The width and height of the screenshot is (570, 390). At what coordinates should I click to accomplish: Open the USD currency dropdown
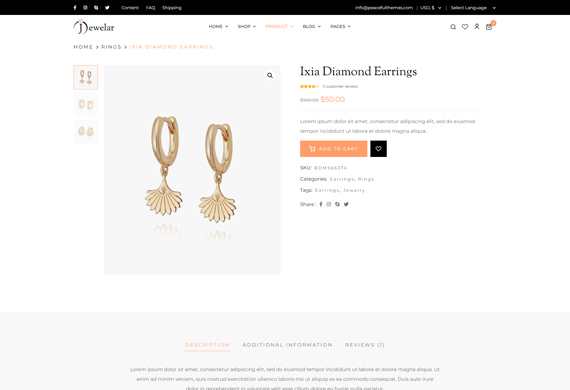click(431, 8)
